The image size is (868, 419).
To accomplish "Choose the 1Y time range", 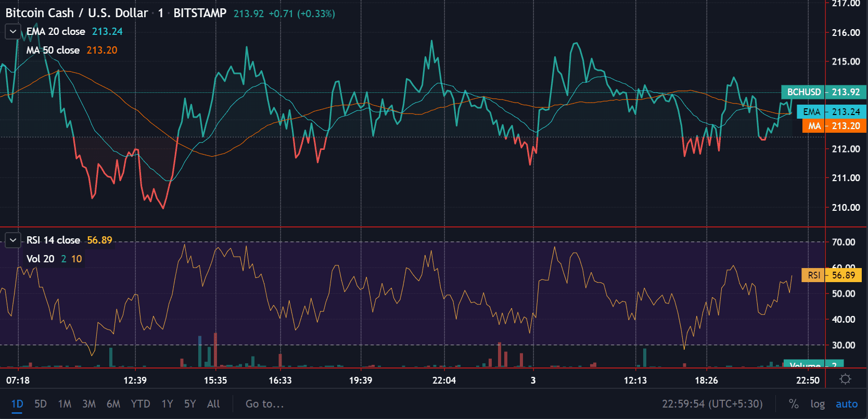I will 167,404.
